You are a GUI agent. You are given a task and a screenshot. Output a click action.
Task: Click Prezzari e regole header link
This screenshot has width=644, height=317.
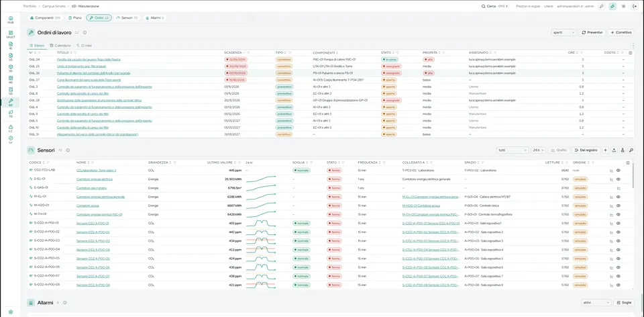tap(528, 6)
